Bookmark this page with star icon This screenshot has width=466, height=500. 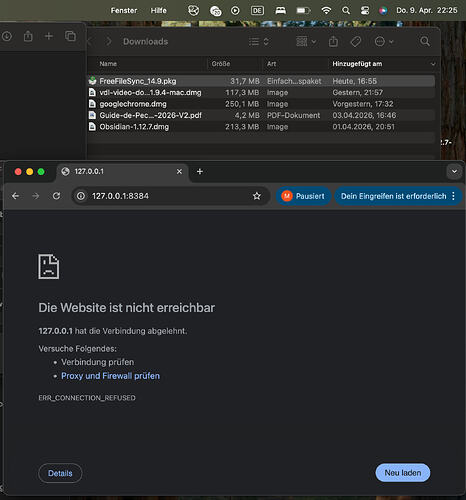[x=257, y=196]
